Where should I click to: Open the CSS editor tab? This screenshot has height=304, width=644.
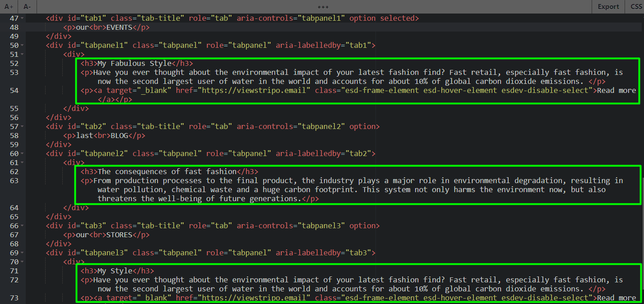tap(637, 7)
